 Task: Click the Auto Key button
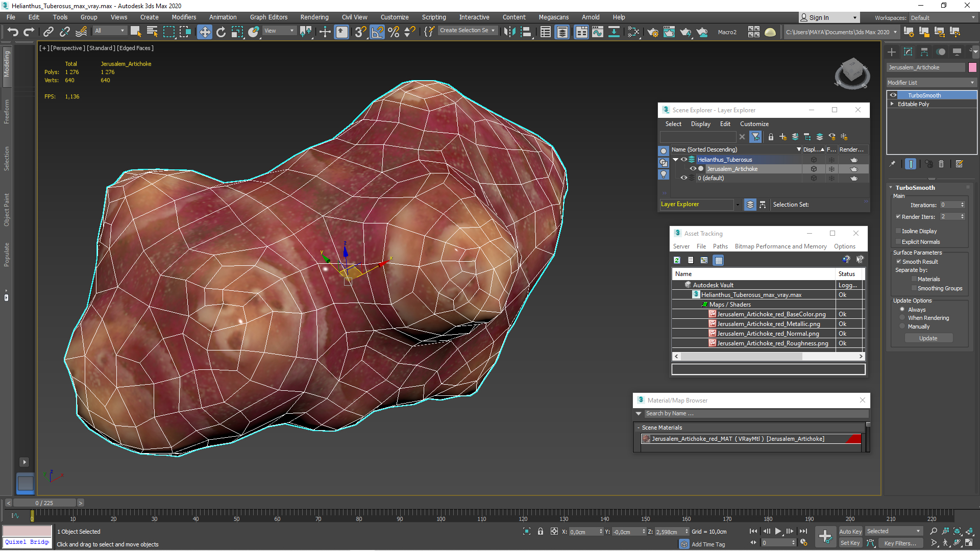pos(850,531)
